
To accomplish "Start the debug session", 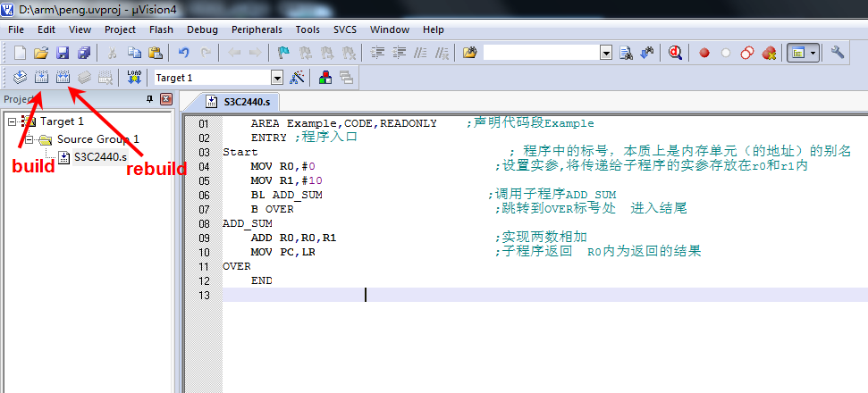I will coord(675,53).
